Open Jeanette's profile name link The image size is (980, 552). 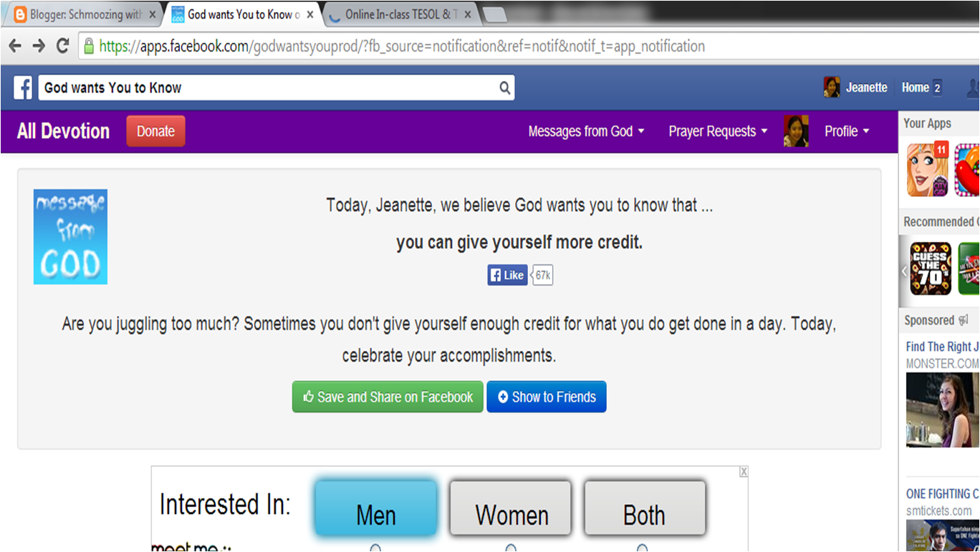point(866,87)
